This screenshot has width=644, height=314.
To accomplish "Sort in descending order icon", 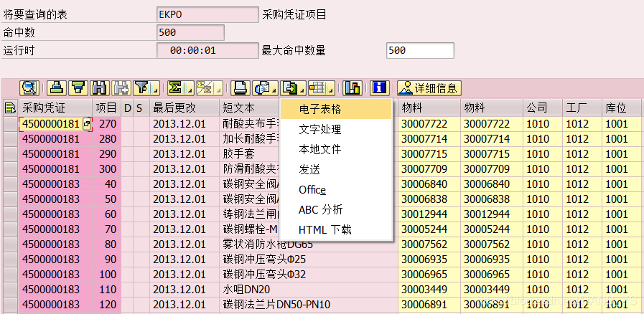I will point(78,87).
